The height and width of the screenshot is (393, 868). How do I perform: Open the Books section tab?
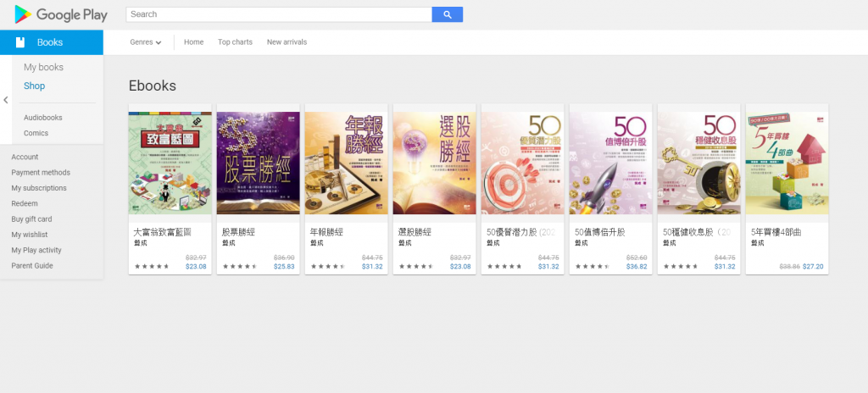pyautogui.click(x=52, y=42)
